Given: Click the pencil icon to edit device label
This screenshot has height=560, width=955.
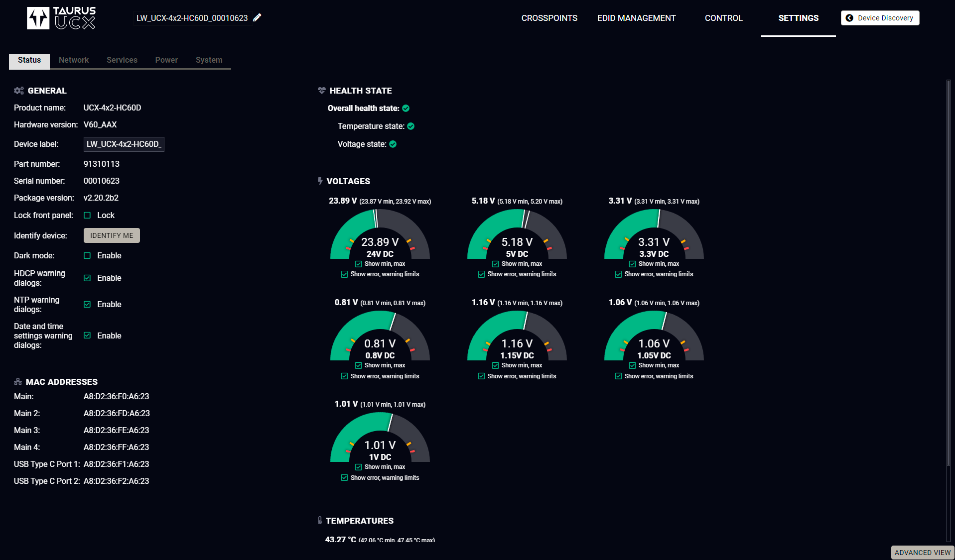Looking at the screenshot, I should [x=257, y=18].
